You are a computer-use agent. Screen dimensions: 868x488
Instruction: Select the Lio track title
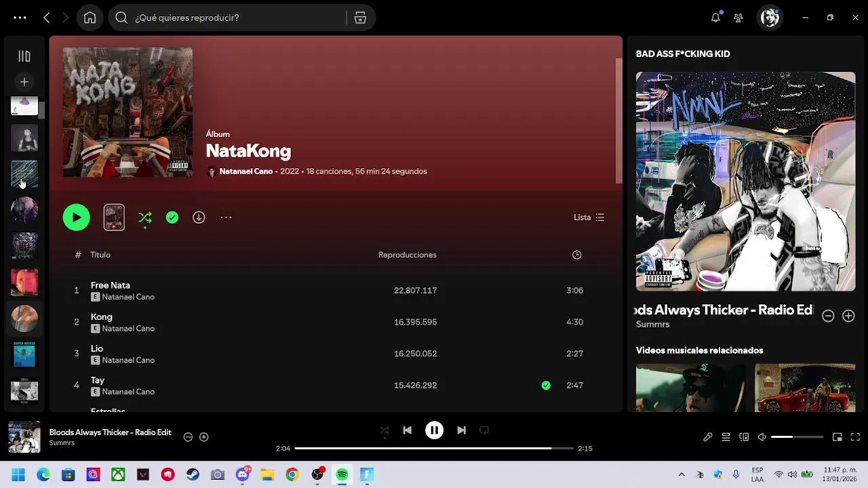coord(97,348)
